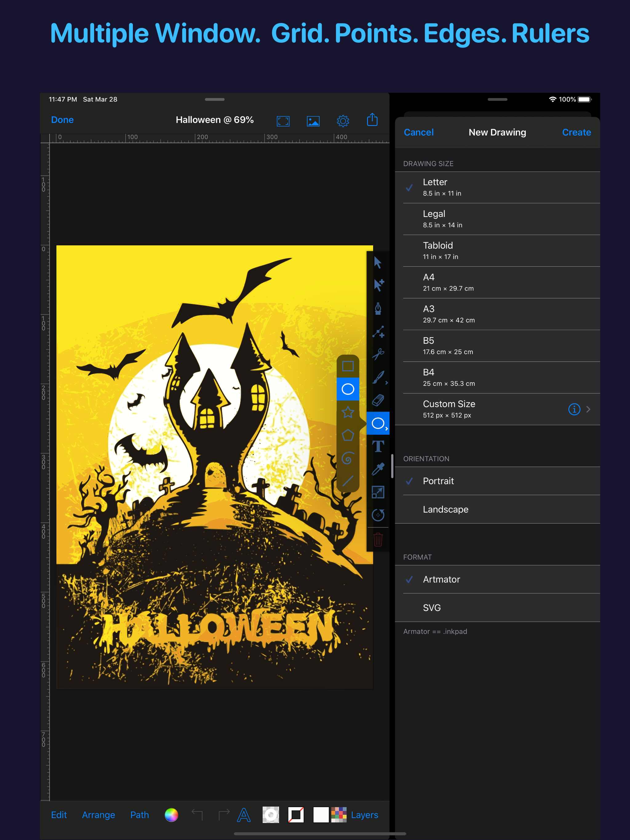Select B4 drawing size

pyautogui.click(x=497, y=378)
